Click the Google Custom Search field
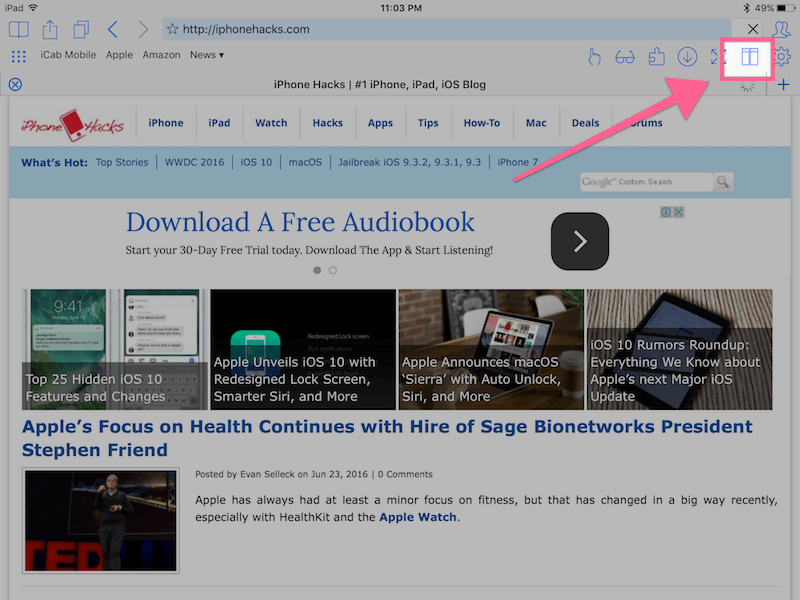The width and height of the screenshot is (800, 600). [x=645, y=182]
